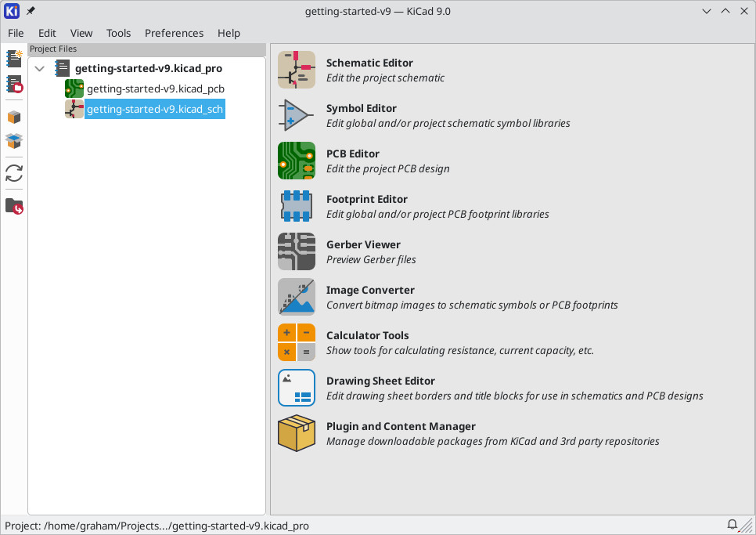Click 'Edit the project PCB design' description
Screen dimensions: 756x535
pyautogui.click(x=387, y=169)
